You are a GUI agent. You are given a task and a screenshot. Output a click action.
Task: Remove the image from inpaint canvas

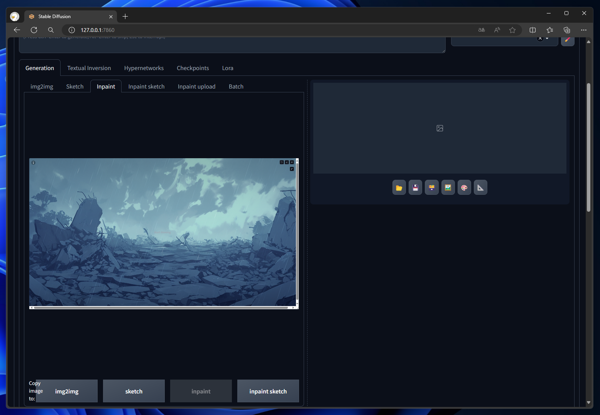pos(292,162)
